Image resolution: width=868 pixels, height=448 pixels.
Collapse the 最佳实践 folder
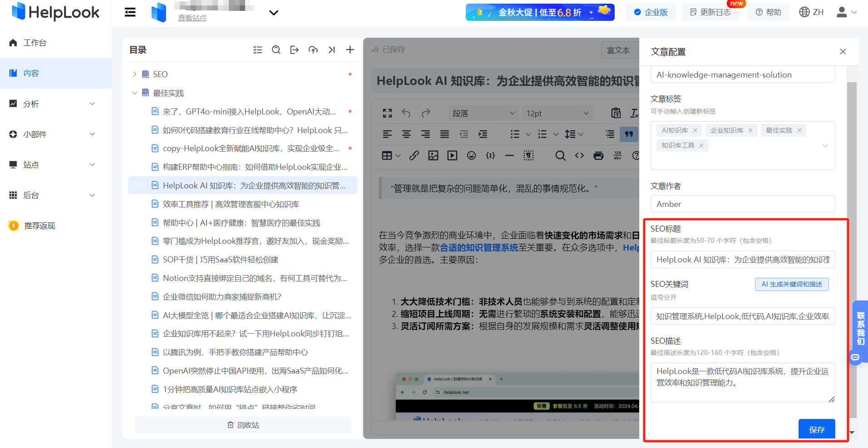tap(134, 93)
